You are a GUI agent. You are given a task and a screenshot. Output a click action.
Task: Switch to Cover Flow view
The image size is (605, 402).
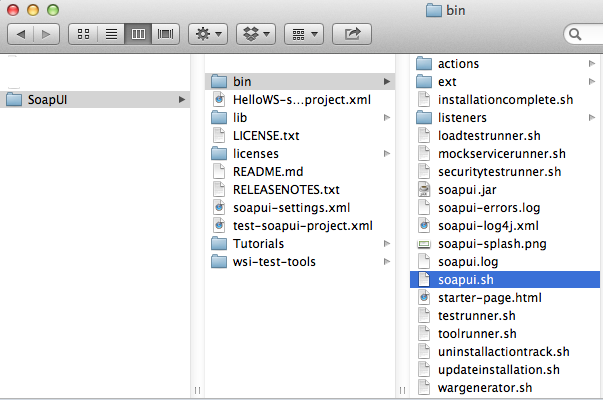point(166,34)
